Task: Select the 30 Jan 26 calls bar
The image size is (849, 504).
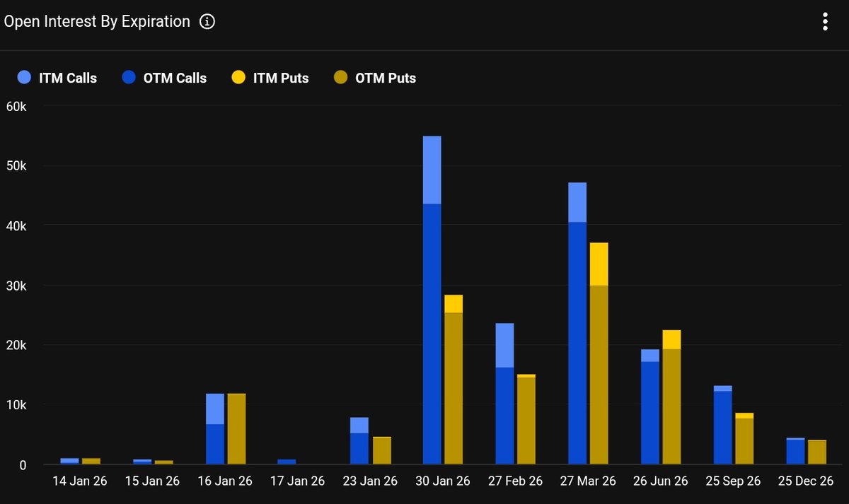Action: tap(432, 300)
